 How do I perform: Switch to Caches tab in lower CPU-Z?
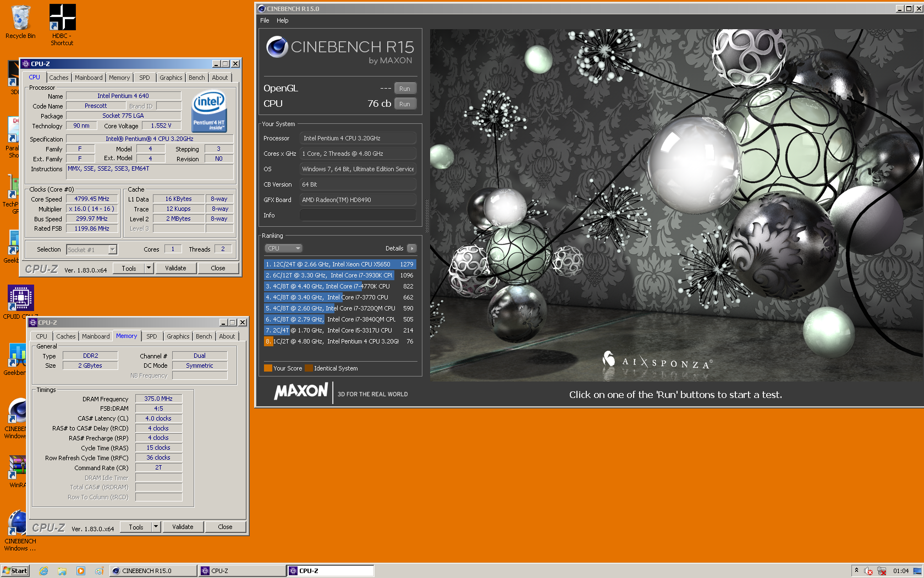click(66, 336)
